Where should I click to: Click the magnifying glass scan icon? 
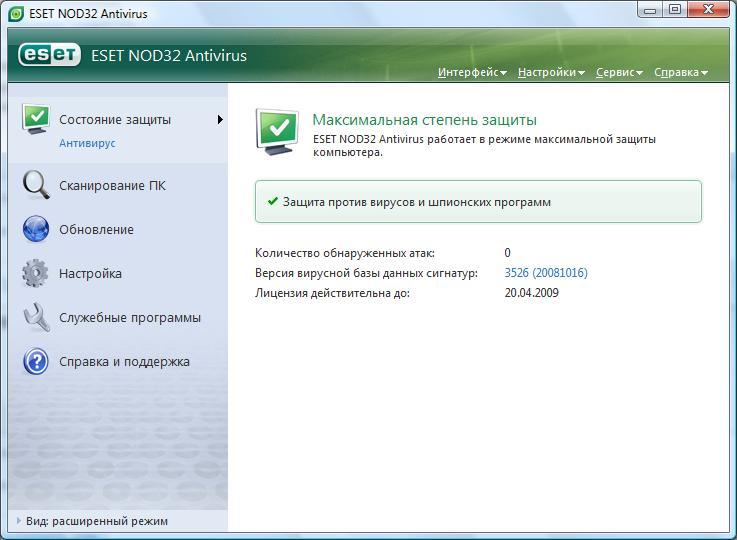point(36,185)
